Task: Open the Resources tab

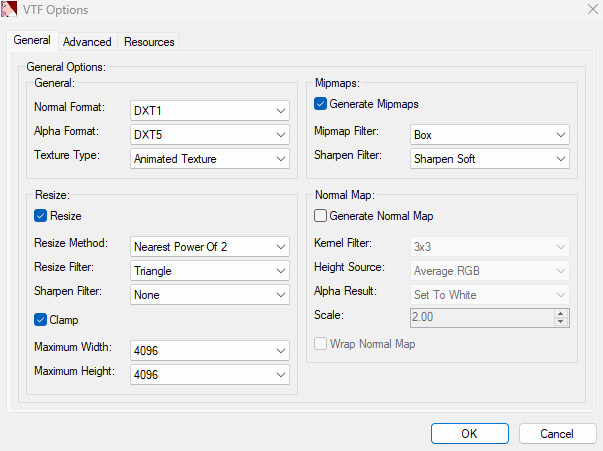Action: click(148, 42)
